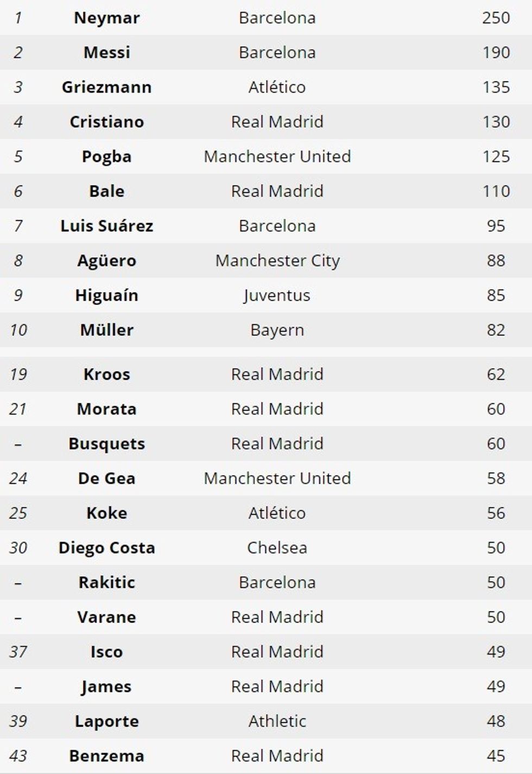This screenshot has height=774, width=532.
Task: Click Neymar's value of 250
Action: pyautogui.click(x=496, y=18)
